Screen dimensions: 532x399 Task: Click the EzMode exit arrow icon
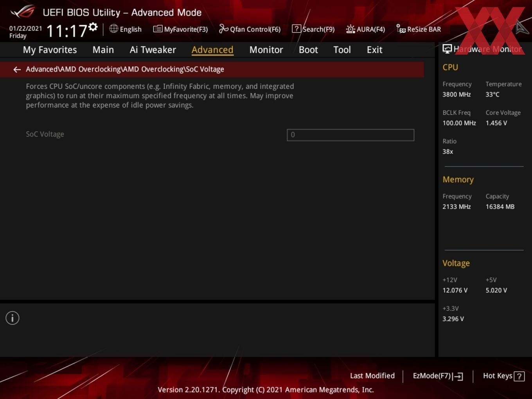(x=458, y=376)
